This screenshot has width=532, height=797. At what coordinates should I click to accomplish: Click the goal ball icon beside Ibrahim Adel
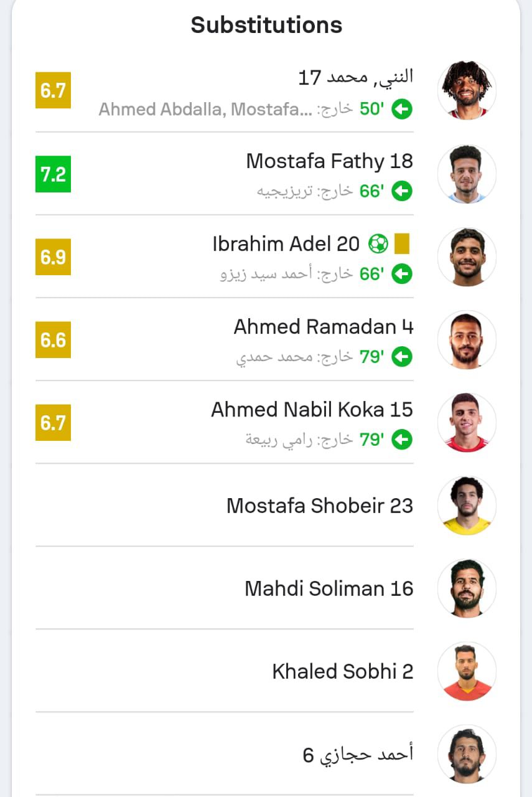point(378,243)
